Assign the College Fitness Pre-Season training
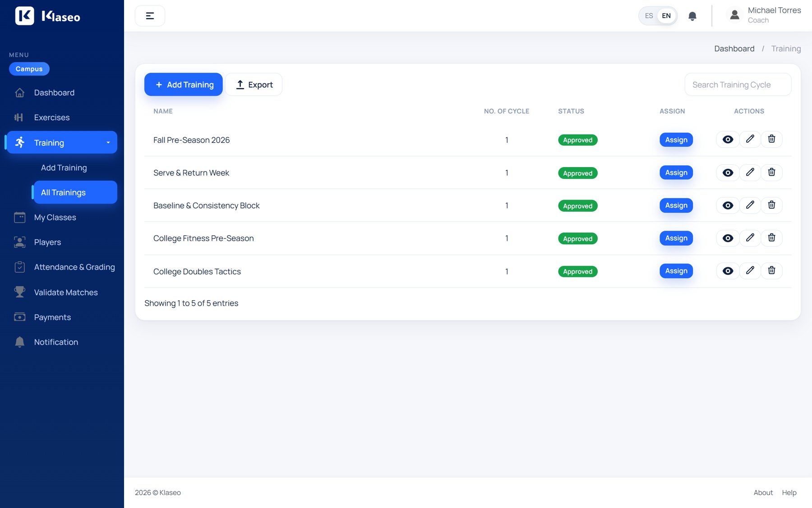The height and width of the screenshot is (508, 812). click(676, 238)
